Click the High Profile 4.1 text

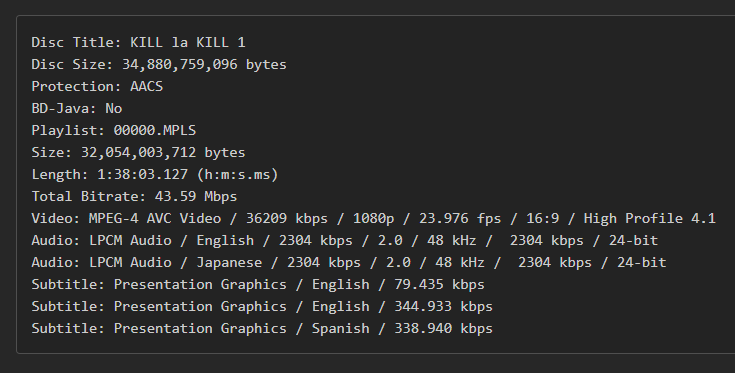(650, 218)
